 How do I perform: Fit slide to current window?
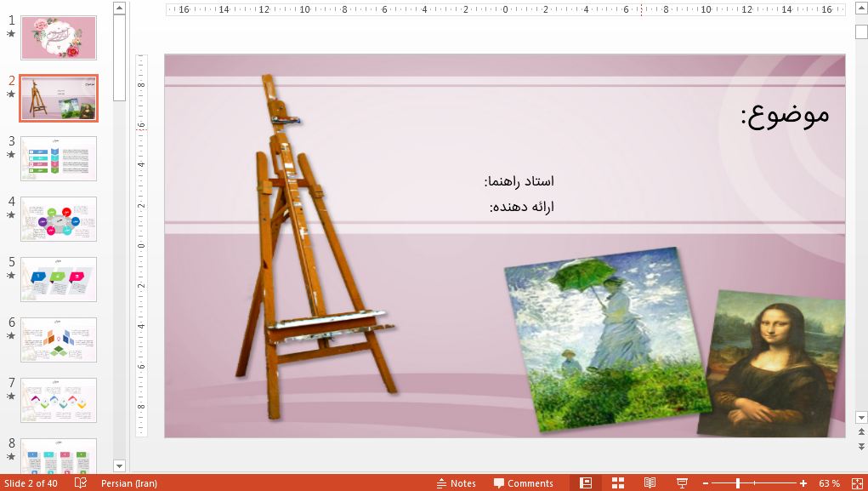(859, 482)
